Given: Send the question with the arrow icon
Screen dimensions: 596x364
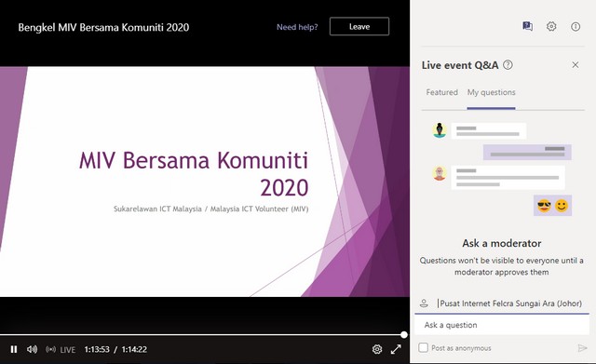Looking at the screenshot, I should [x=582, y=348].
